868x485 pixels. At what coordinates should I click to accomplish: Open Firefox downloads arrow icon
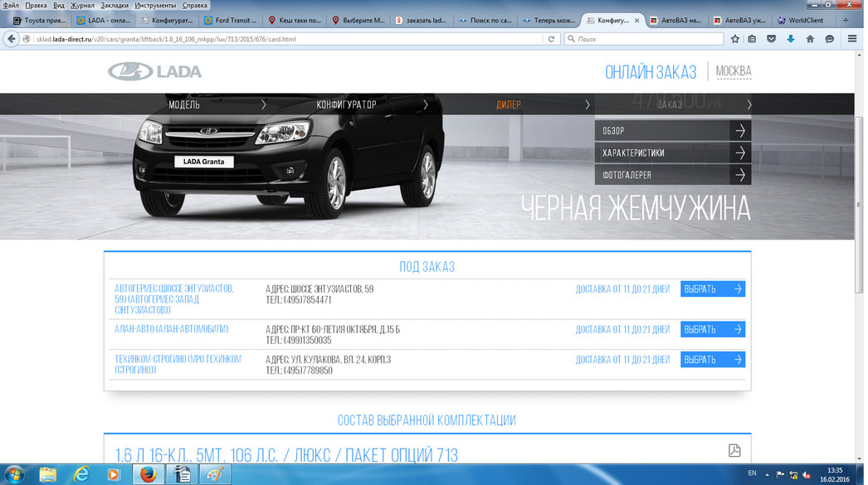coord(791,39)
